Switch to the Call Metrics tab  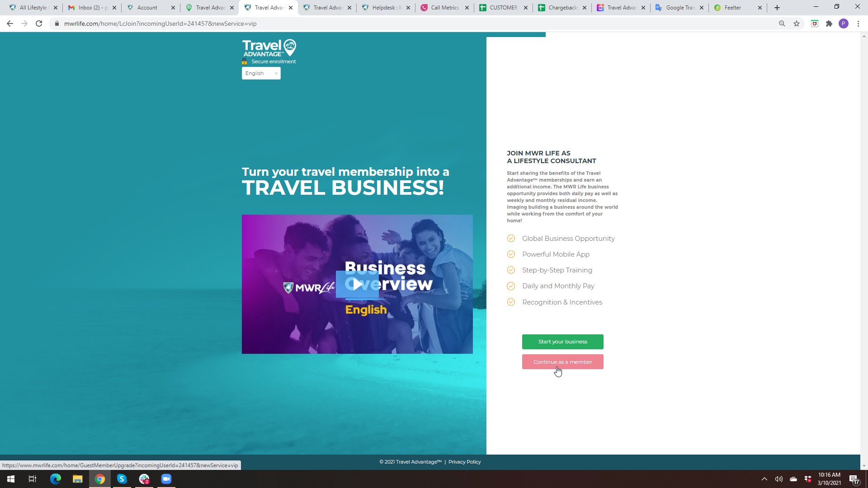click(444, 8)
